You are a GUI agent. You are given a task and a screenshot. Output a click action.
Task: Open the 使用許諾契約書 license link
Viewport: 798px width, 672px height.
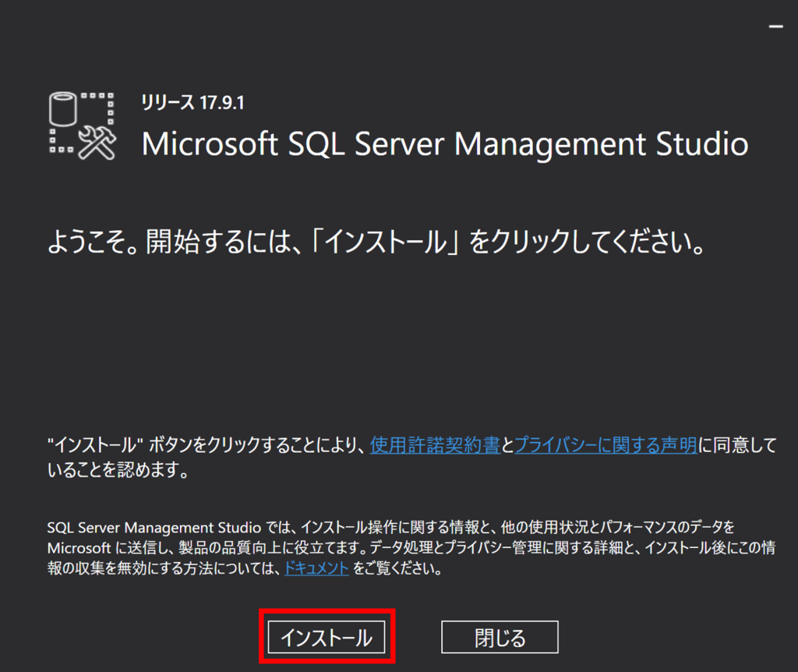click(x=435, y=445)
